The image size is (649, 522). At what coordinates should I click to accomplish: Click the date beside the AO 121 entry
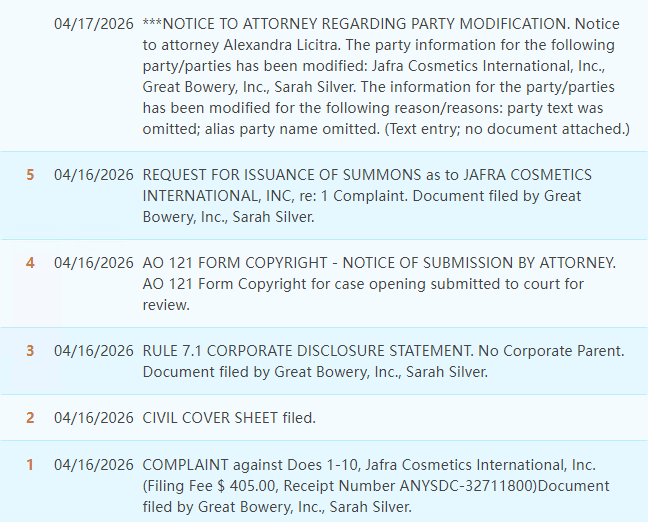[x=94, y=263]
